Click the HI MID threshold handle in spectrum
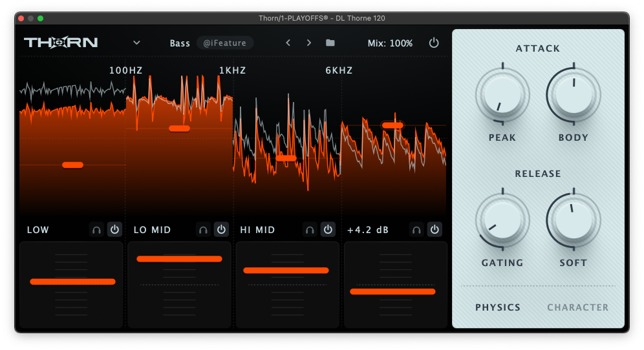644x350 pixels. pos(286,158)
